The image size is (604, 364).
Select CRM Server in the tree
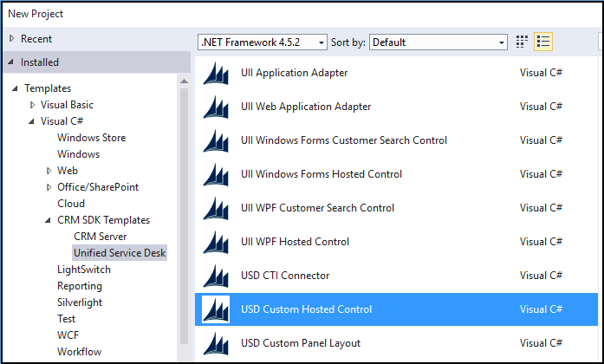point(100,237)
